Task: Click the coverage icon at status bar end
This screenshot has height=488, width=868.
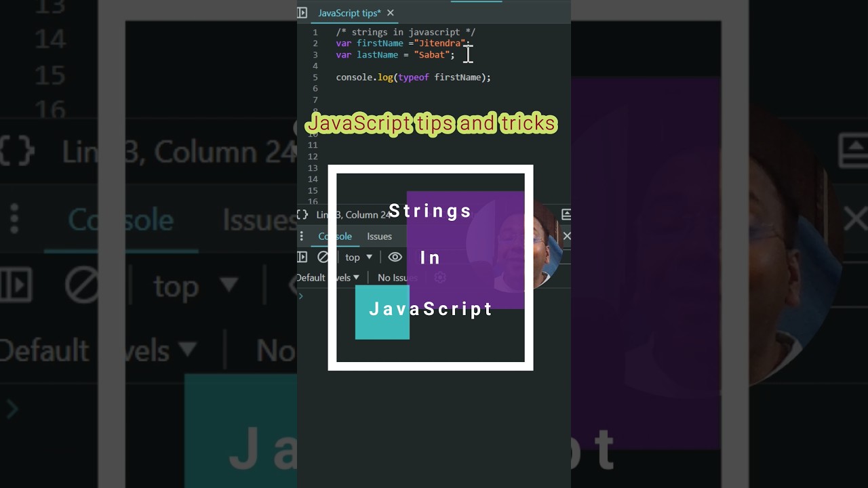Action: point(566,214)
